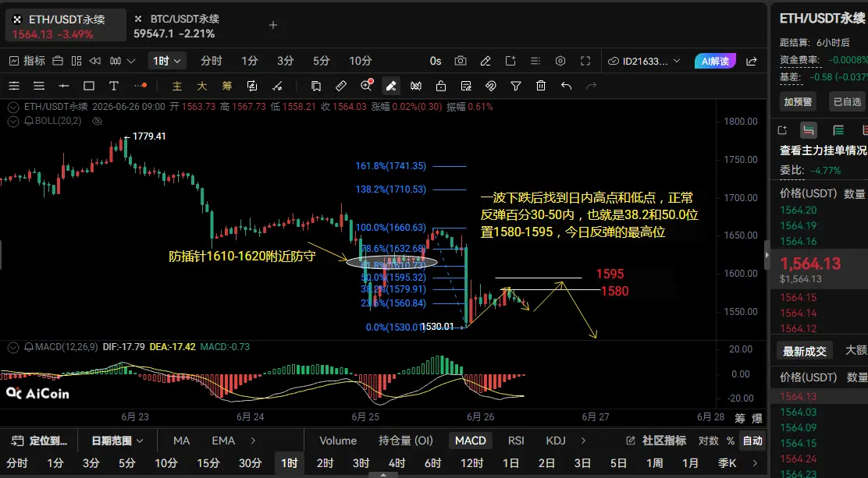
Task: Expand more sub-indicators chevron after KDJ
Action: (x=583, y=441)
